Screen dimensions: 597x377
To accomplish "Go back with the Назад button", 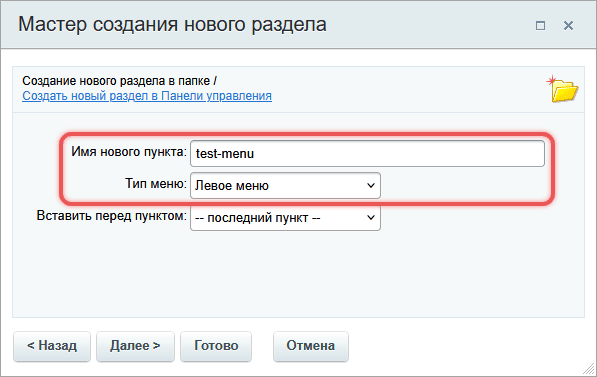I will 52,346.
